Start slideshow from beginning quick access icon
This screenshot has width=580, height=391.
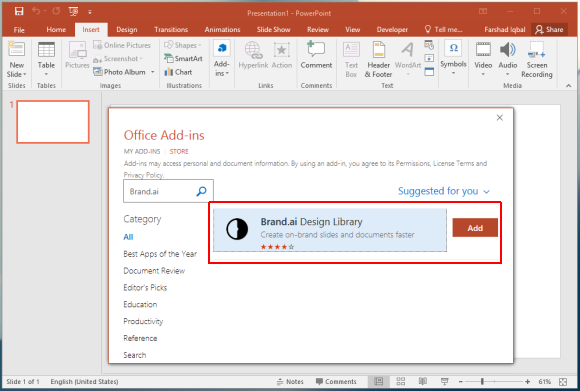74,11
